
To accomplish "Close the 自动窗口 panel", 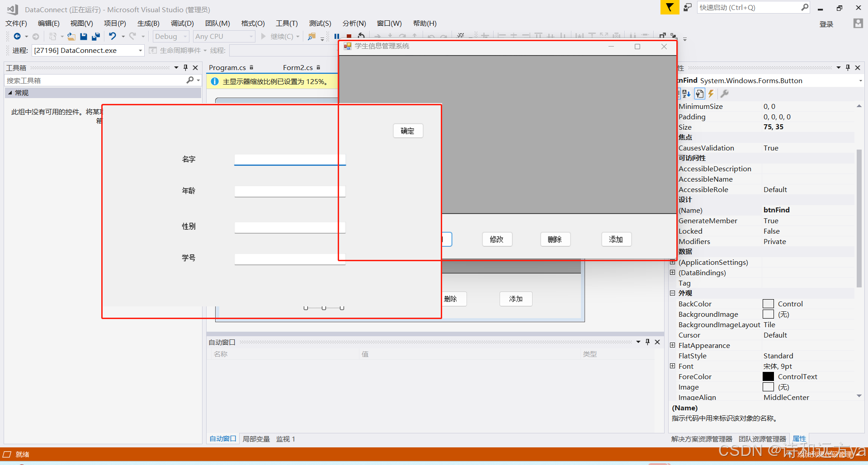I will tap(657, 342).
